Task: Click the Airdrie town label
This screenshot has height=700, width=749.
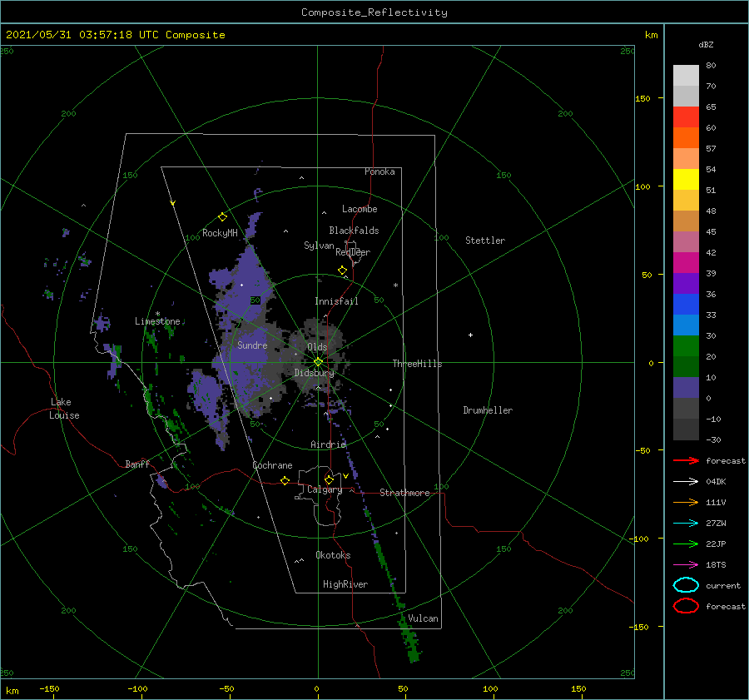Action: 328,444
